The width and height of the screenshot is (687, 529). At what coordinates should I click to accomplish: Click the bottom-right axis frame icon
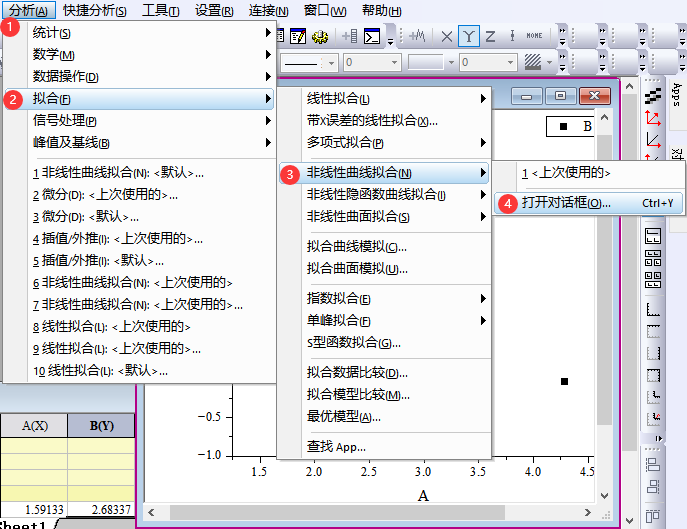click(x=653, y=353)
